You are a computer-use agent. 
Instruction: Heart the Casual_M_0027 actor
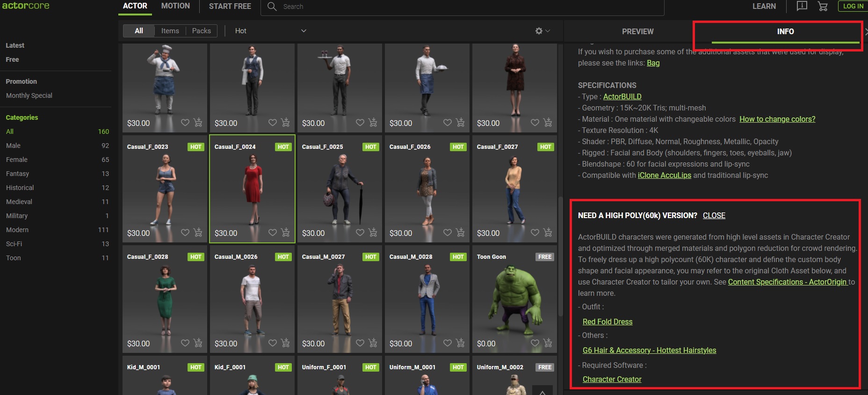pos(360,343)
